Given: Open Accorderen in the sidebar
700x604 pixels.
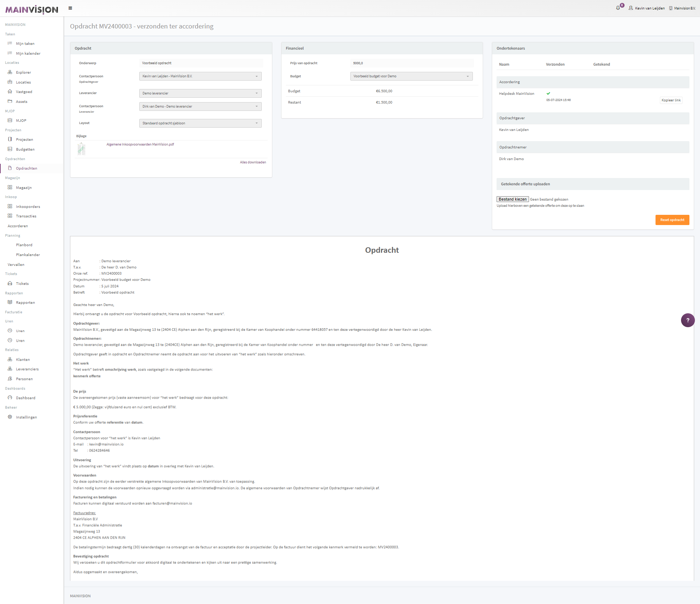Looking at the screenshot, I should [x=18, y=226].
